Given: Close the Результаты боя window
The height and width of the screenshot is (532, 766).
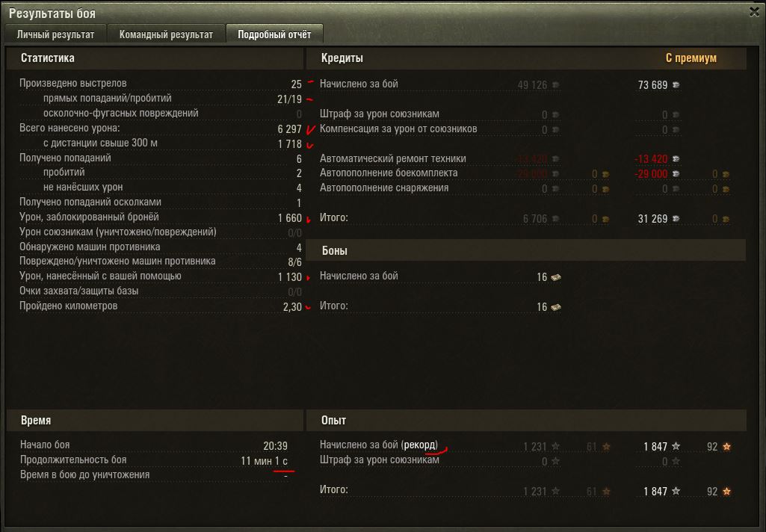Looking at the screenshot, I should [x=754, y=12].
